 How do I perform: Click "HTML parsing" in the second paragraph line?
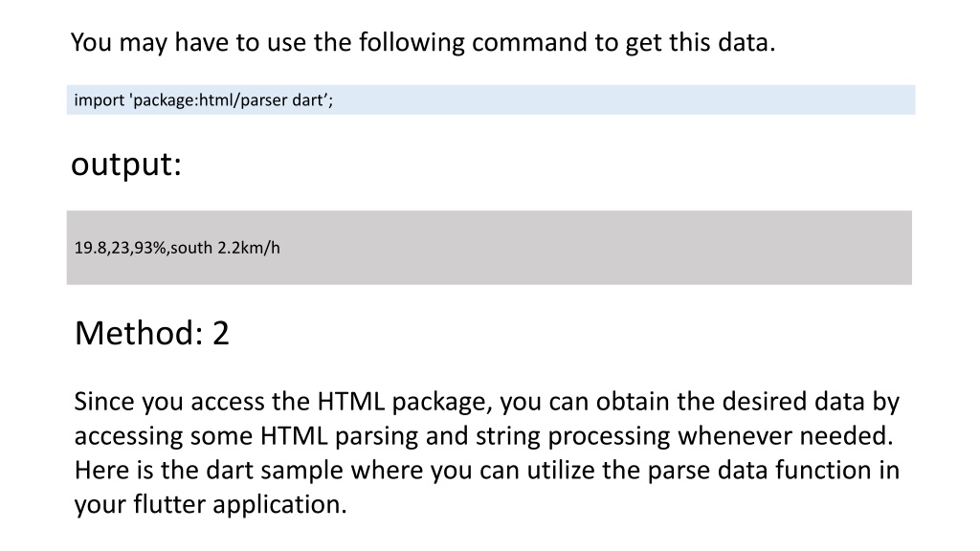340,436
